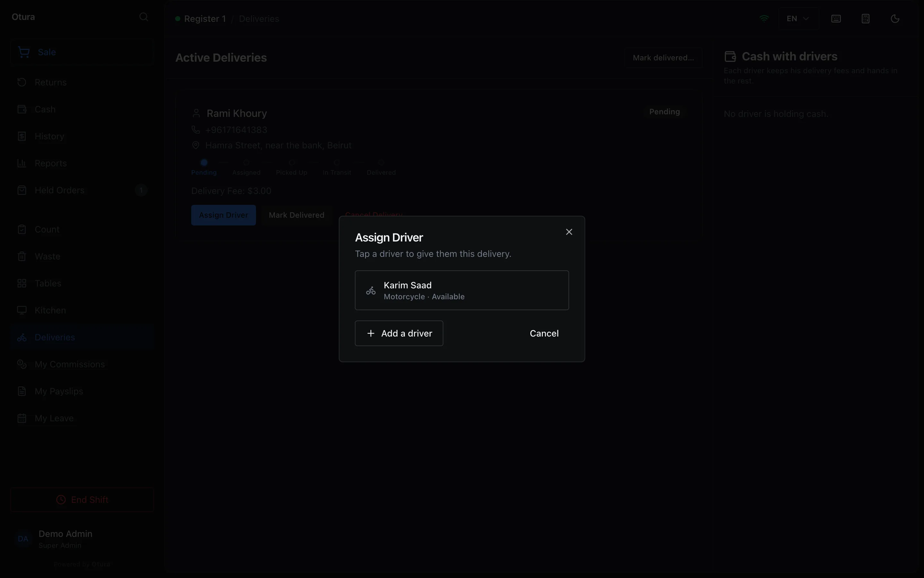The width and height of the screenshot is (924, 578).
Task: Click the Wi-Fi connection status icon
Action: tap(764, 18)
